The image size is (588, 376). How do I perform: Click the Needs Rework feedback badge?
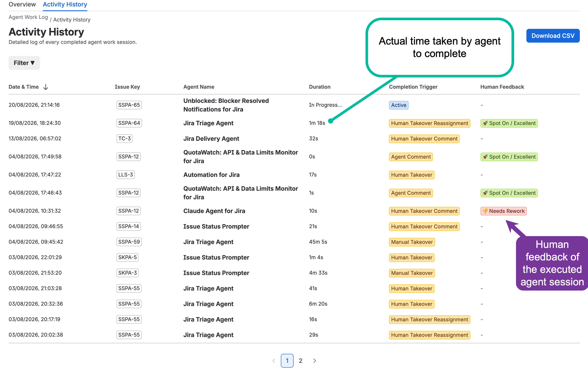click(504, 211)
